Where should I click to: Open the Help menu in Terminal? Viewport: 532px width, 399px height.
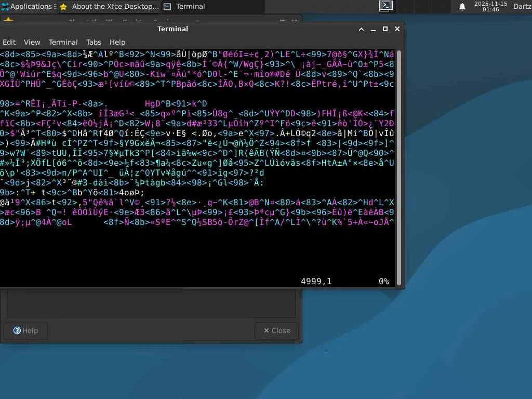117,42
